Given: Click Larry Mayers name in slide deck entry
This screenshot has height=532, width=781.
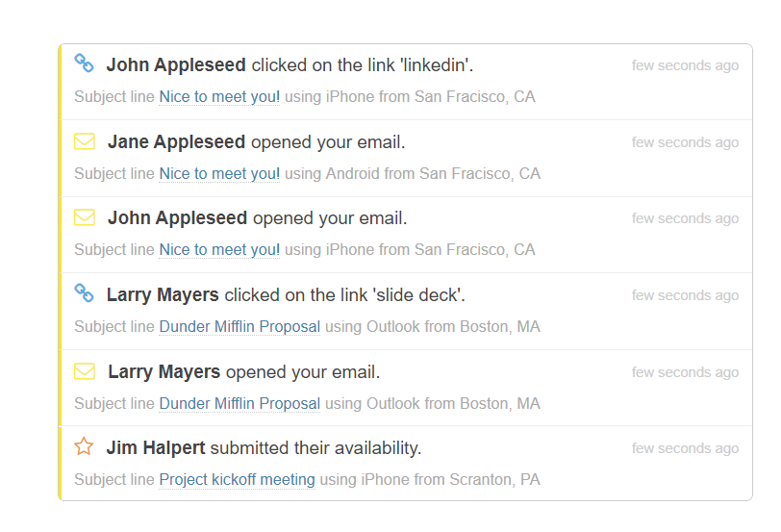Looking at the screenshot, I should point(163,294).
